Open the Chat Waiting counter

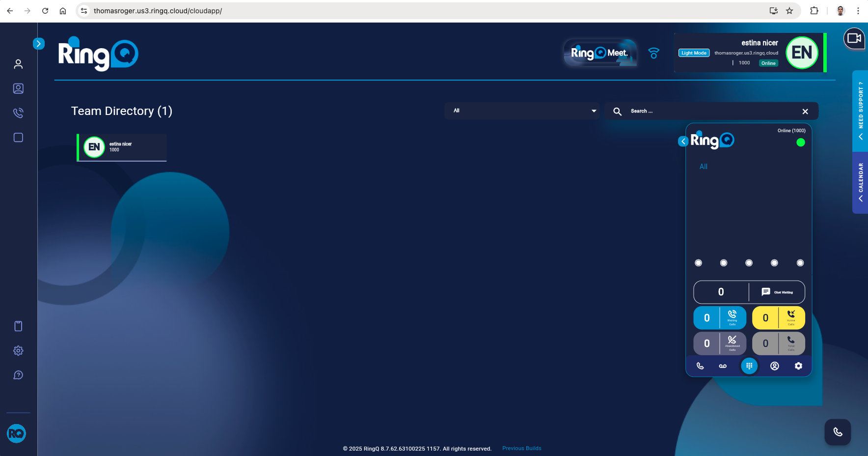pyautogui.click(x=749, y=292)
